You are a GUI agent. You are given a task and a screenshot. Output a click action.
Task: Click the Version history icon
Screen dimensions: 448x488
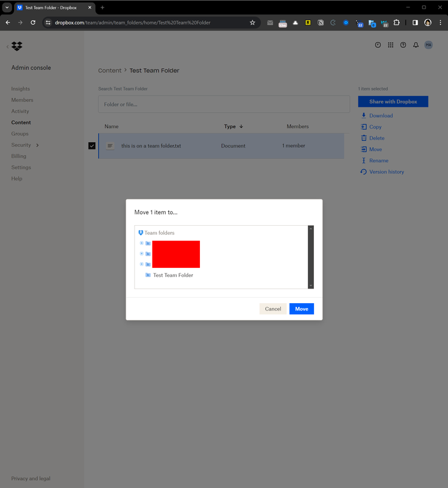point(363,171)
